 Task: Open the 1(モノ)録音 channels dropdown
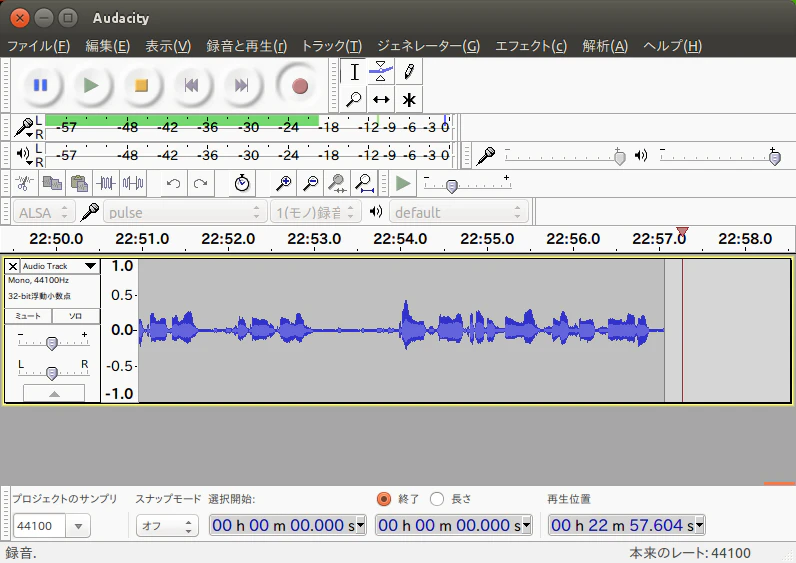(x=315, y=212)
